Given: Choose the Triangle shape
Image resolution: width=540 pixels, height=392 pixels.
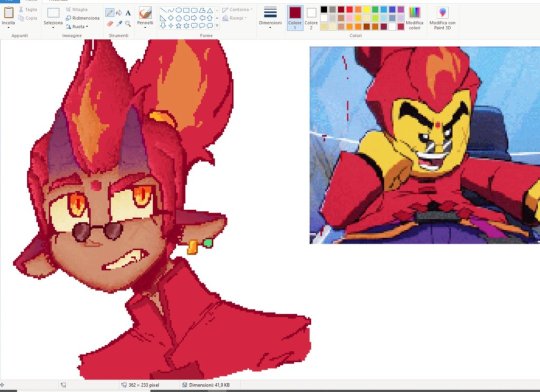Looking at the screenshot, I should 210,10.
